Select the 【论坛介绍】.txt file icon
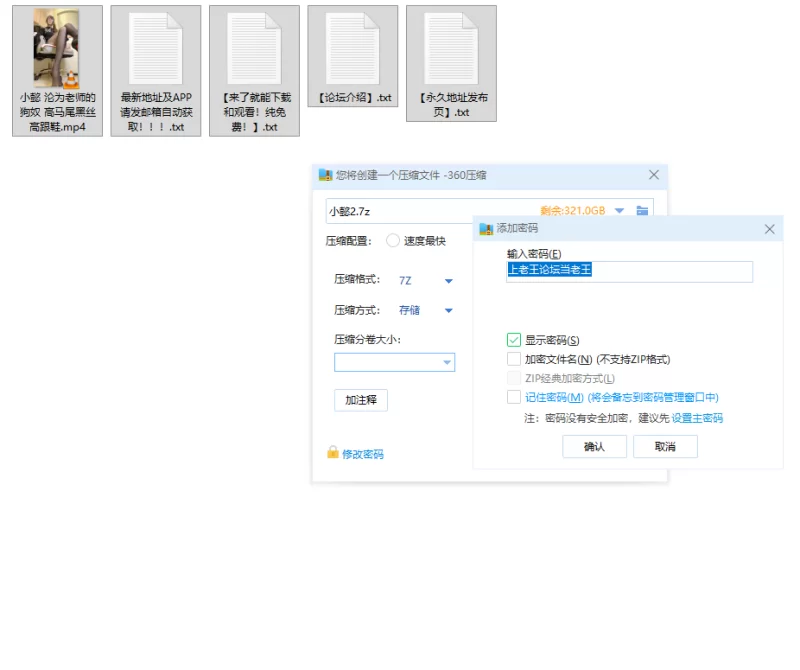This screenshot has height=670, width=800. tap(353, 48)
